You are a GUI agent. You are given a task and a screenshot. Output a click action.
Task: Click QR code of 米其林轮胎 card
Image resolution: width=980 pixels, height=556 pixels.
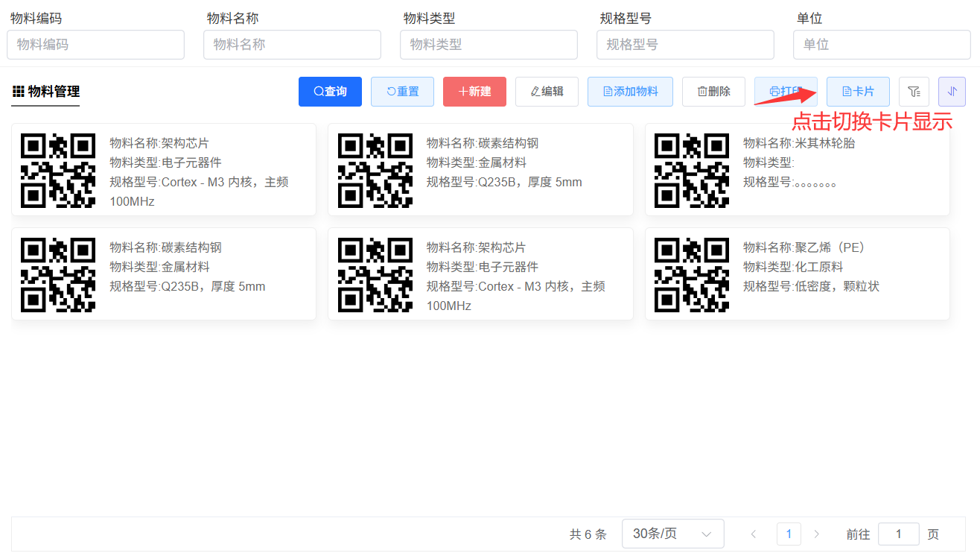coord(691,170)
